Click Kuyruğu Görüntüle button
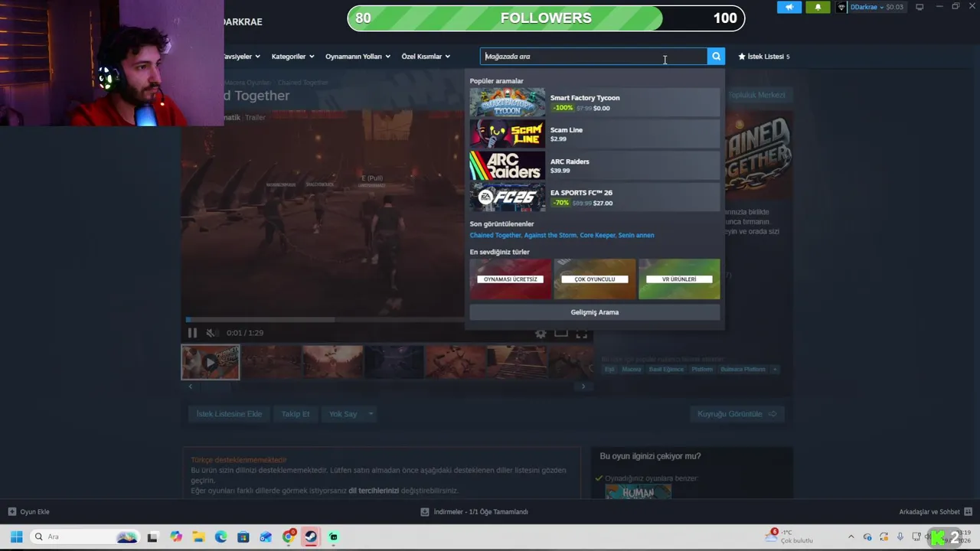The width and height of the screenshot is (980, 551). 737,414
